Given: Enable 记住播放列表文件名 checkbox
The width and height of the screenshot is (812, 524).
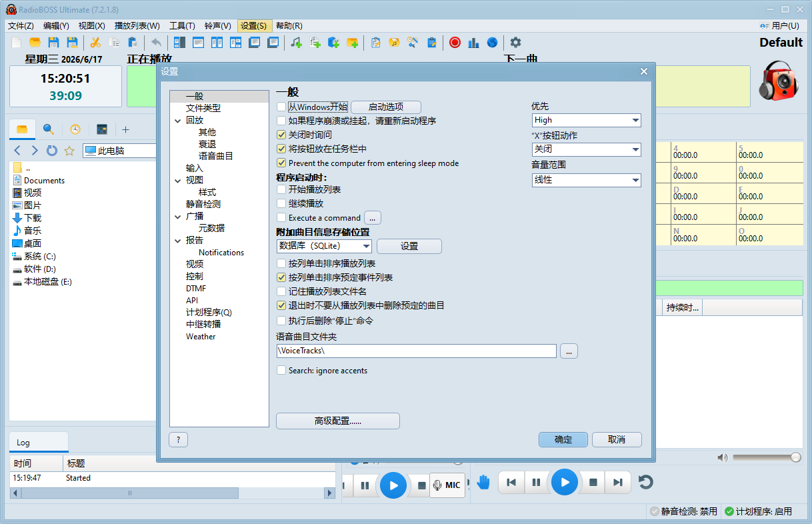Looking at the screenshot, I should (x=281, y=291).
